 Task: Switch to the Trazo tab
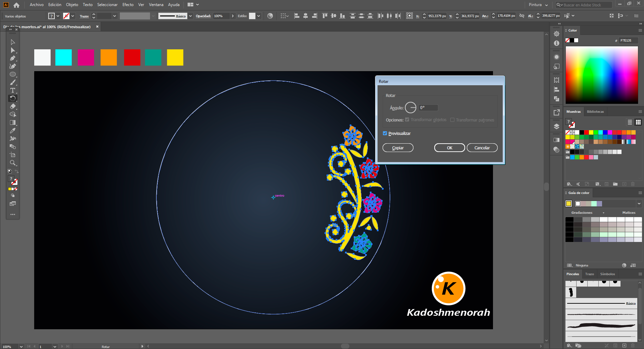tap(590, 274)
